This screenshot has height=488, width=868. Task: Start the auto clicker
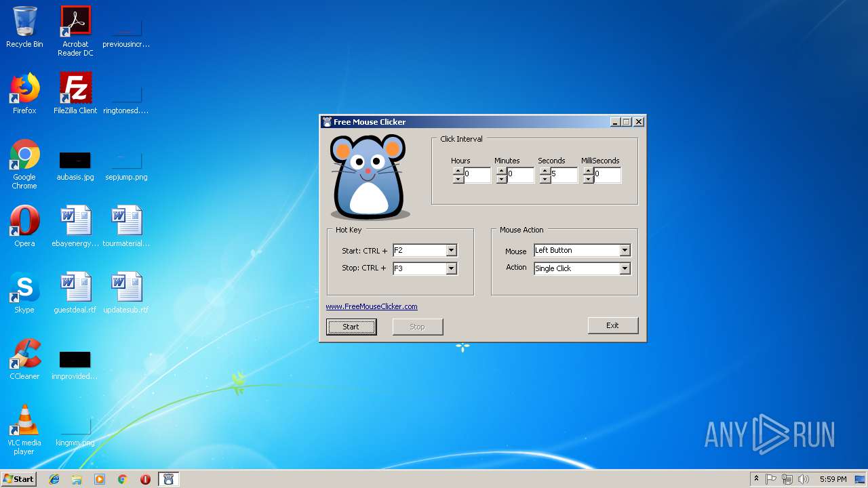351,327
